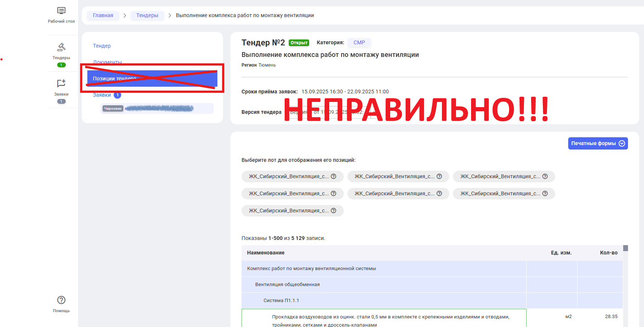Go to Главная via the breadcrumb
The image size is (644, 327).
103,15
